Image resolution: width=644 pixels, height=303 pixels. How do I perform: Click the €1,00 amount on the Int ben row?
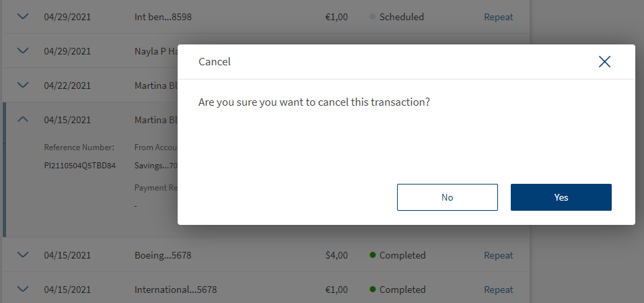pos(336,17)
